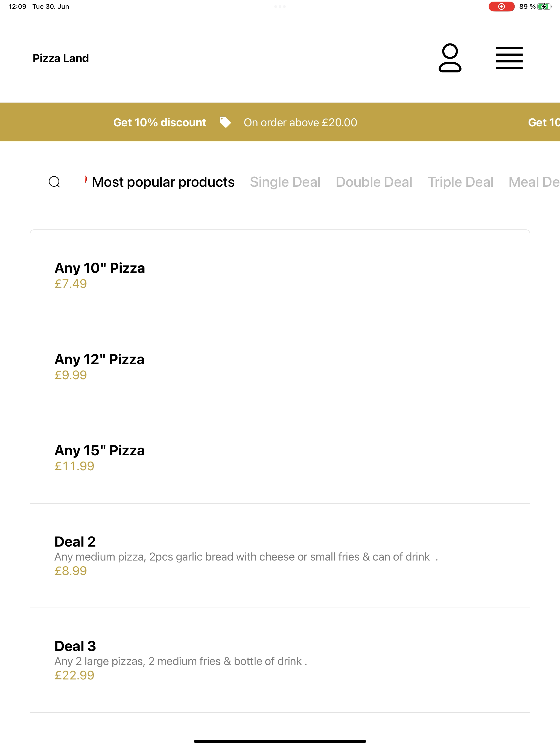The height and width of the screenshot is (747, 560).
Task: Click the Pizza Land logo text
Action: (x=61, y=58)
